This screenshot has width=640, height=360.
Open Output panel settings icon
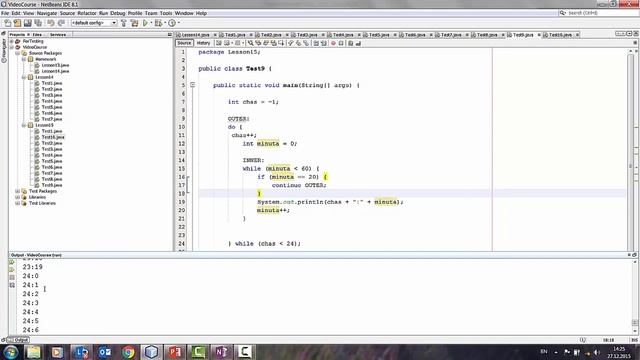point(12,285)
